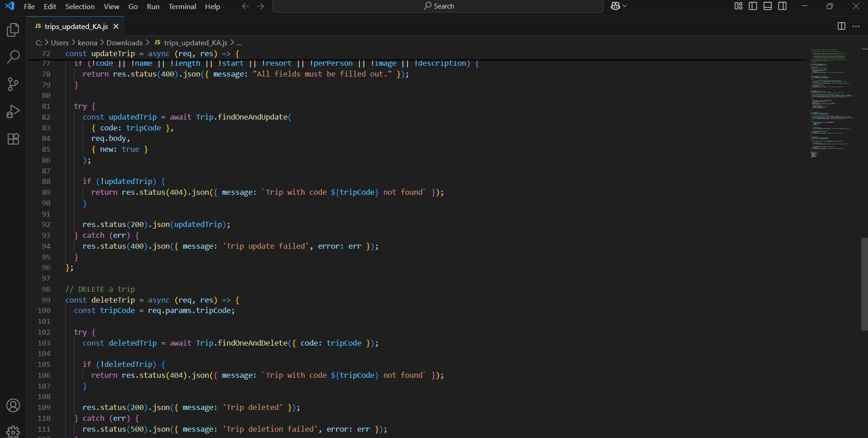
Task: Click the editor minimap code overview
Action: pos(832,103)
